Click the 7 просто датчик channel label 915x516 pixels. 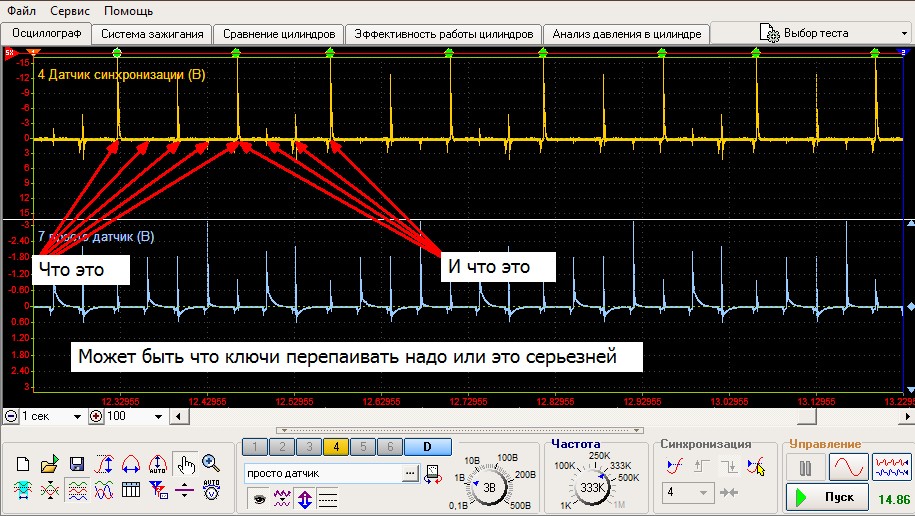(x=96, y=236)
